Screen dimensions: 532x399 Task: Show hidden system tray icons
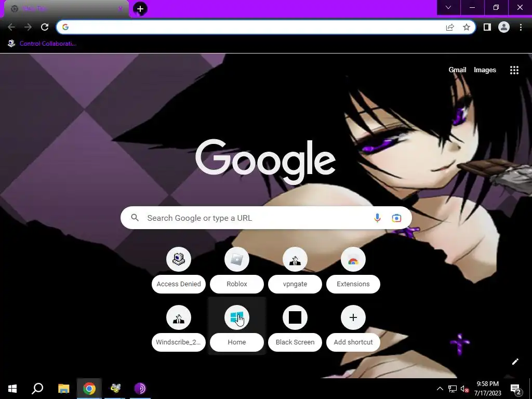[440, 389]
